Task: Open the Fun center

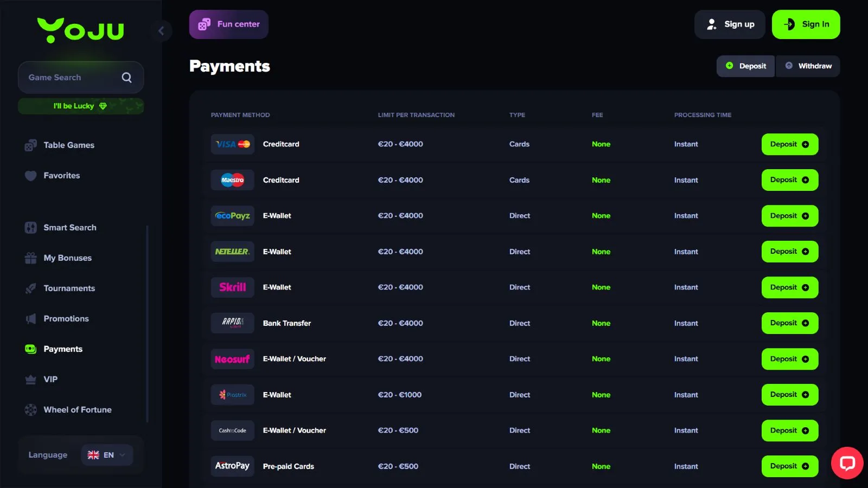Action: [x=228, y=24]
